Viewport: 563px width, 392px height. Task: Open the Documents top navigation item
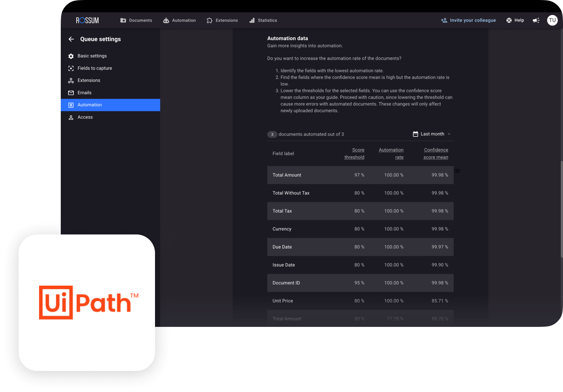click(x=136, y=20)
